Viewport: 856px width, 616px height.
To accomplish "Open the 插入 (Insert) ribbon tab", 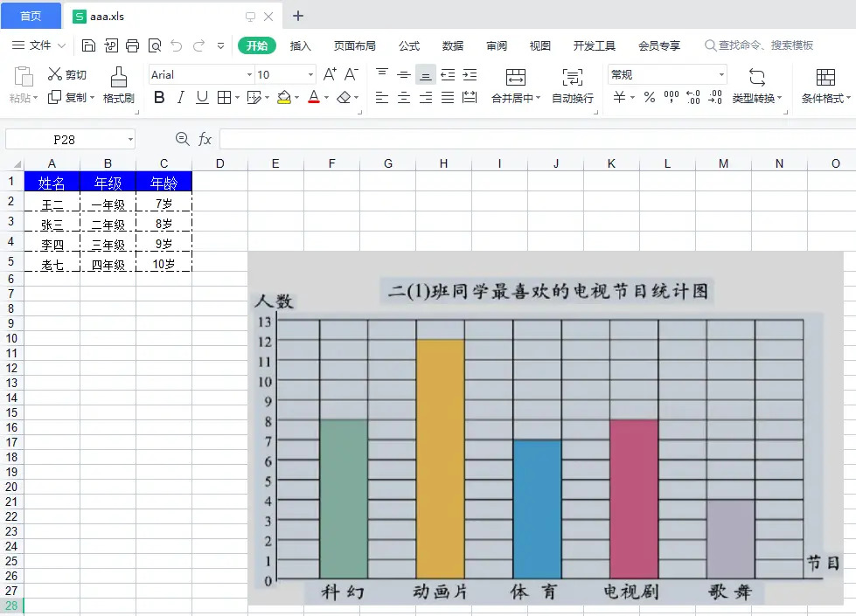I will (300, 45).
